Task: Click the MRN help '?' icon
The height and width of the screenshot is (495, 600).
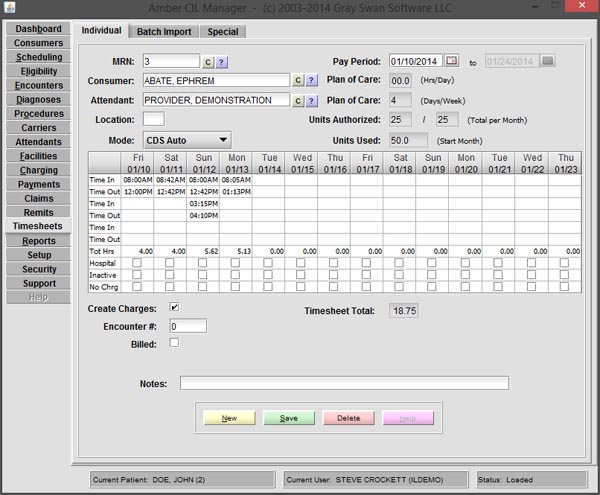Action: coord(222,61)
